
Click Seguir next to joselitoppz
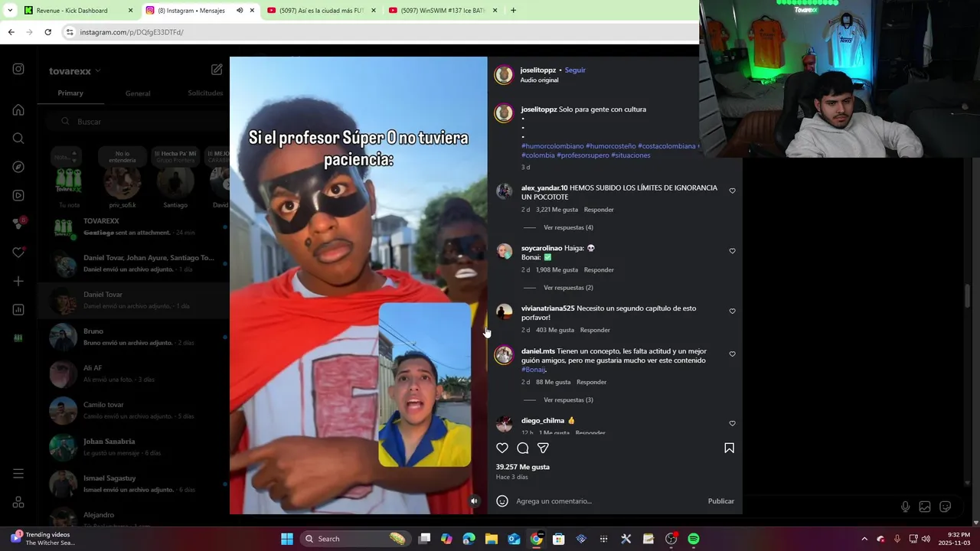[575, 70]
